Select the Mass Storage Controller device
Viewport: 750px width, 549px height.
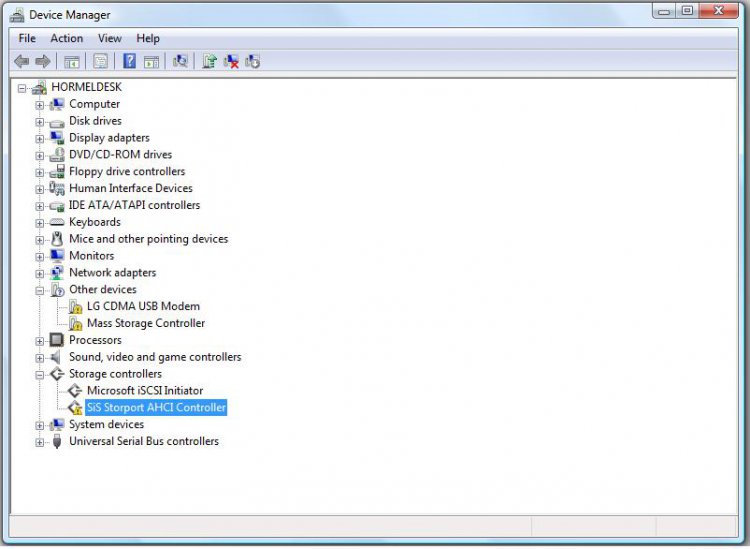coord(146,323)
